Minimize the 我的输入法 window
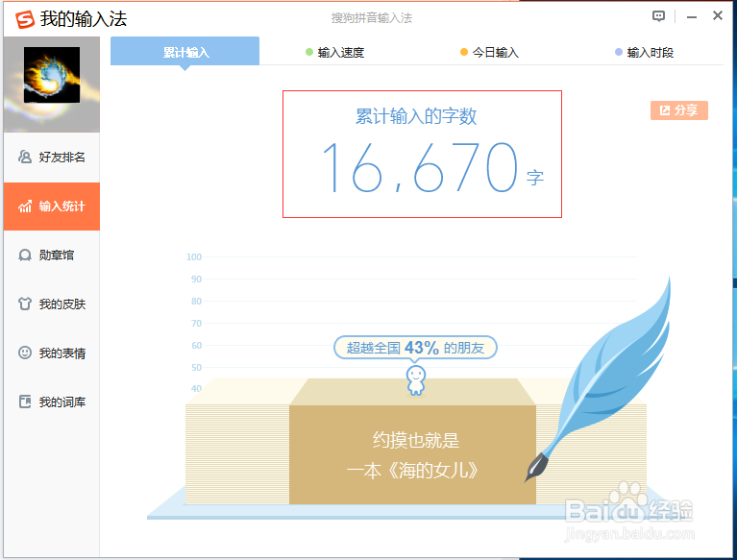 (692, 17)
